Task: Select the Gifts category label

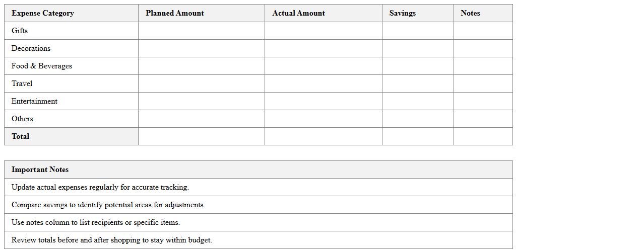Action: coord(20,31)
